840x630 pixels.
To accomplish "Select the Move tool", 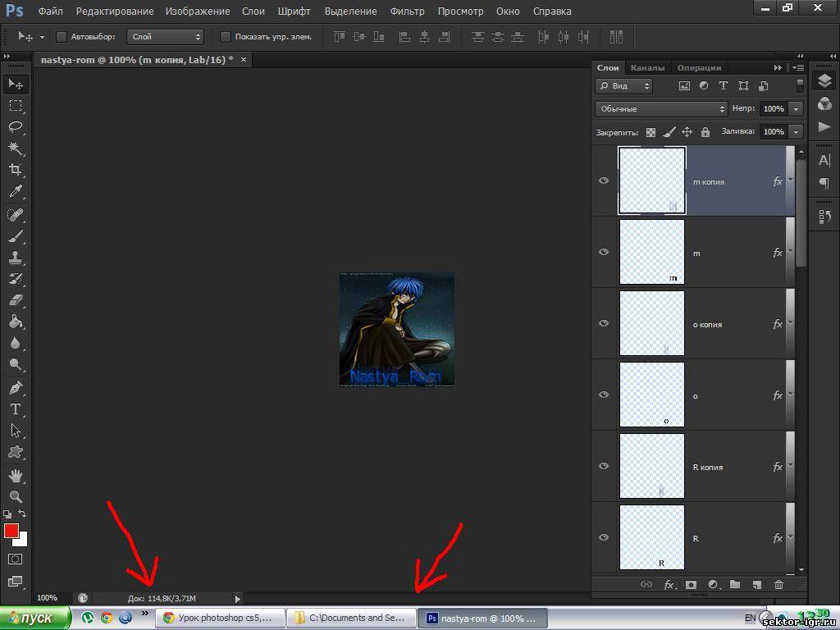I will (x=16, y=84).
